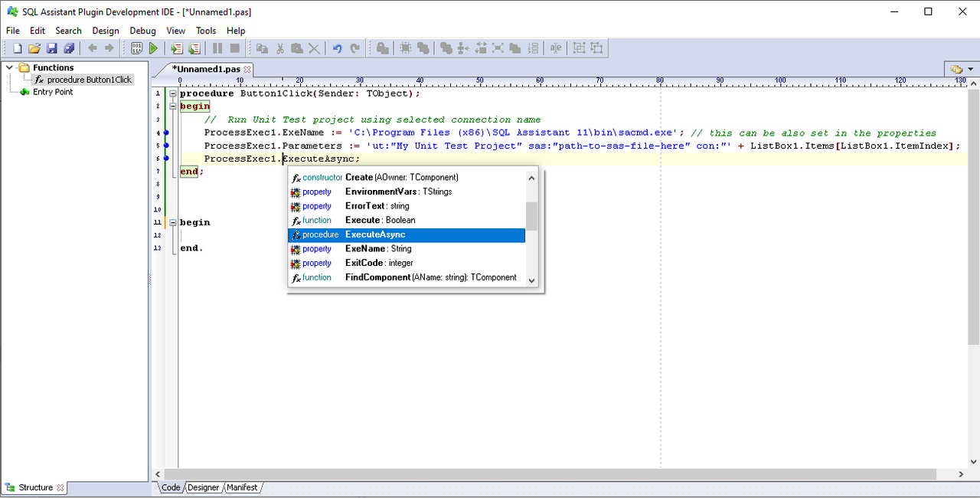Choose ExitCode property in autocomplete list
The height and width of the screenshot is (498, 980).
click(407, 263)
